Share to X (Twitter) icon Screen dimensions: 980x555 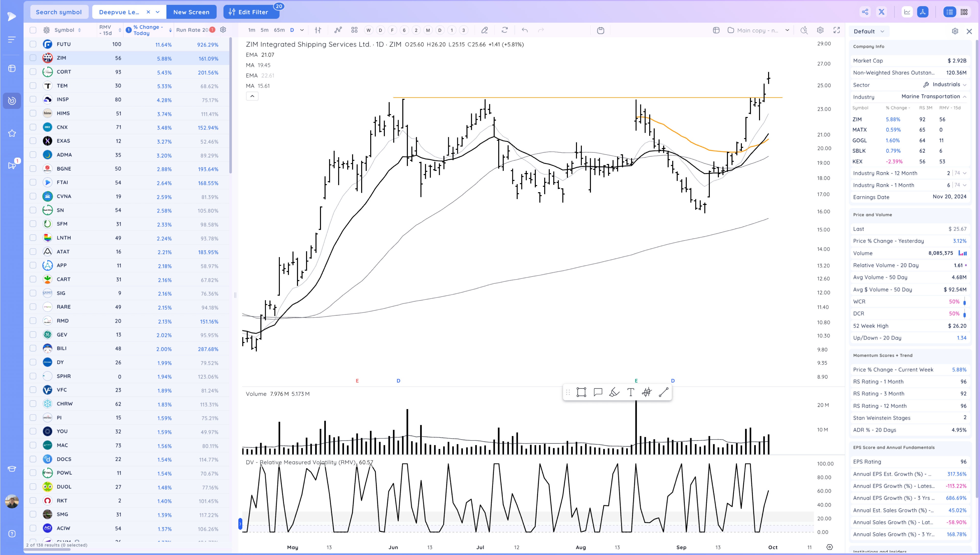tap(881, 12)
